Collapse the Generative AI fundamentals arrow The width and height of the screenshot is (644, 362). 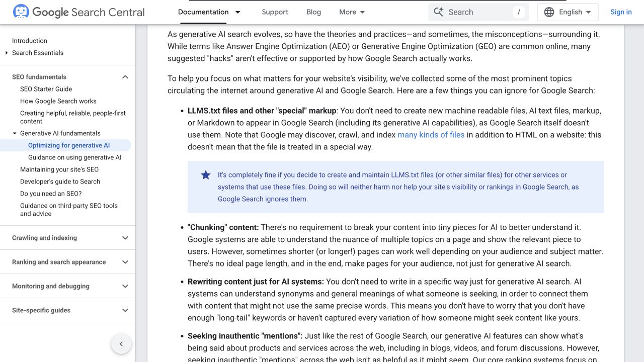(x=15, y=133)
